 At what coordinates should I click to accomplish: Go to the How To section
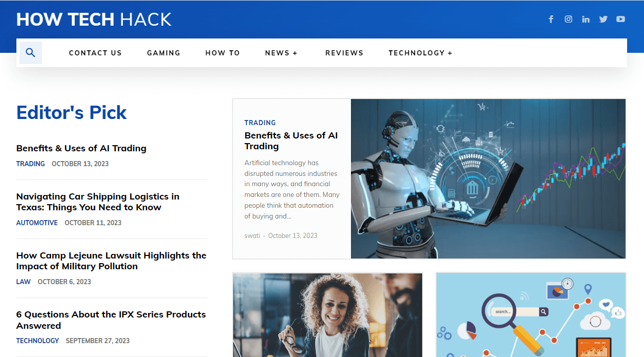pyautogui.click(x=222, y=53)
